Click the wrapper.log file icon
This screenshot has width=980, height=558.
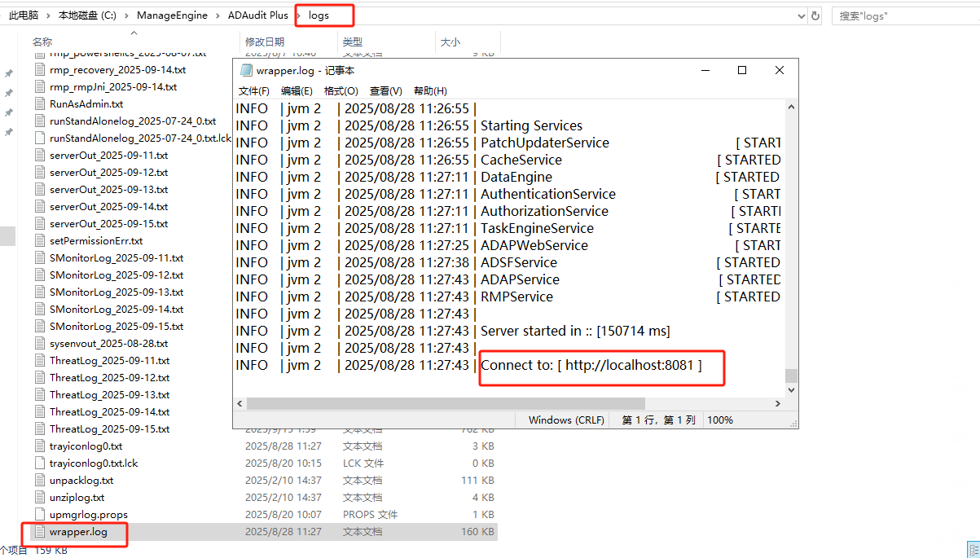40,532
